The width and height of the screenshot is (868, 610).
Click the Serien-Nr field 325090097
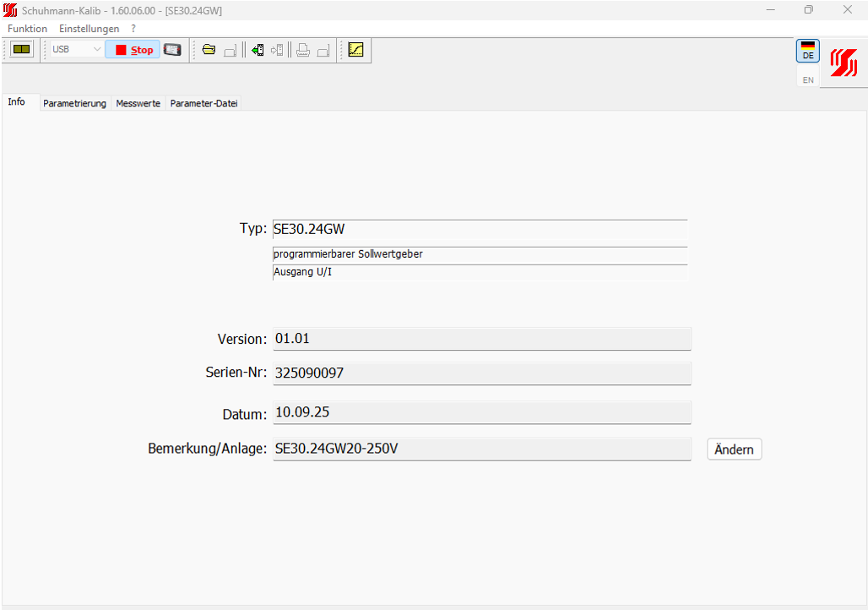tap(482, 373)
